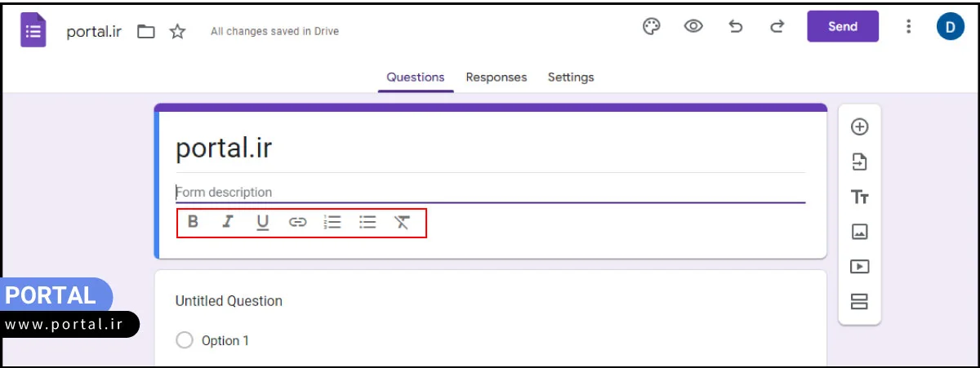This screenshot has height=368, width=980.
Task: Redo the last change
Action: (777, 26)
